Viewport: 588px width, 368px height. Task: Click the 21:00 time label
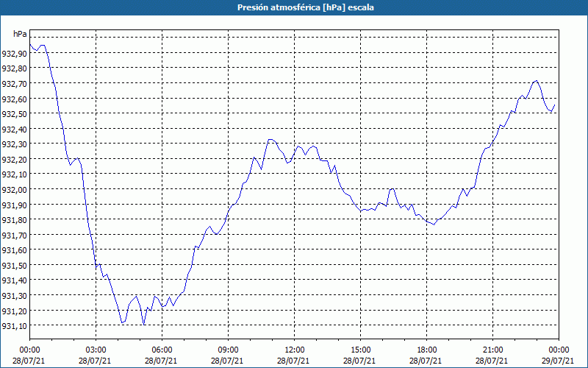click(492, 350)
